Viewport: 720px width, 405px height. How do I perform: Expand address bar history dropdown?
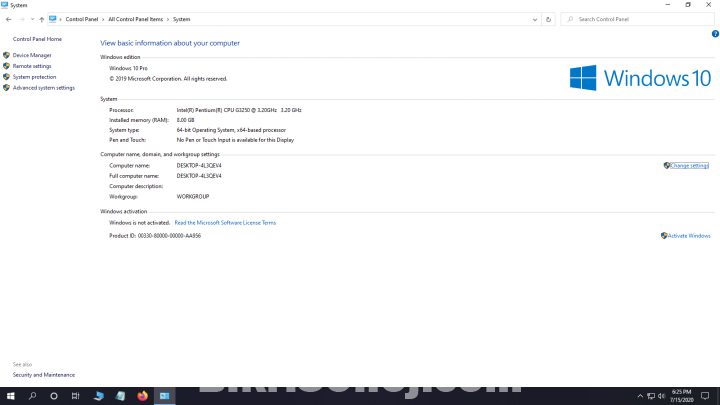click(x=534, y=19)
